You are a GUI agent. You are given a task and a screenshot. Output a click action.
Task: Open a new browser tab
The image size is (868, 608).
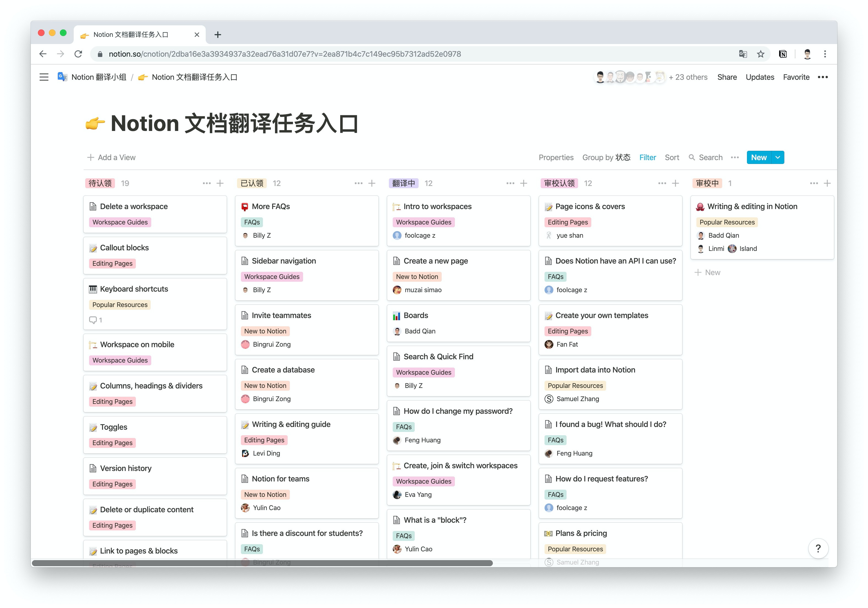pos(218,35)
